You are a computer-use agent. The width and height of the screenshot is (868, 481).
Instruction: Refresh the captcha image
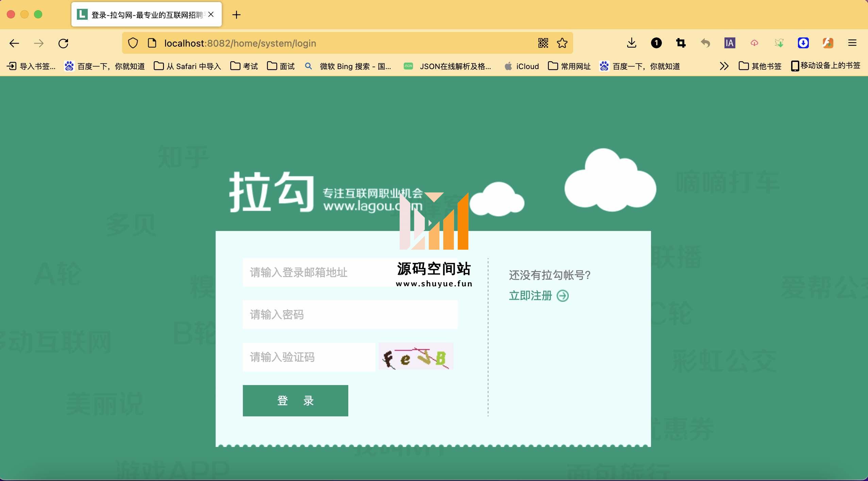point(416,356)
